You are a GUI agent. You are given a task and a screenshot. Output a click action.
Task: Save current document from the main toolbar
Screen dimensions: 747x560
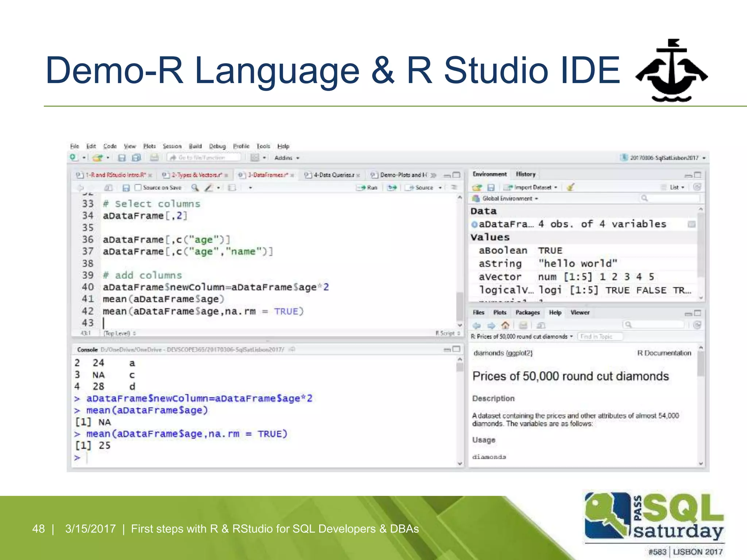coord(122,157)
